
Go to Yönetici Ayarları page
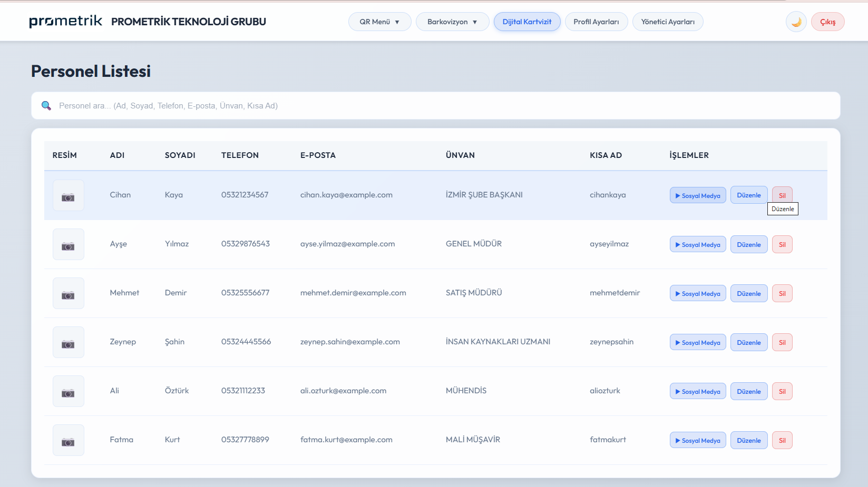(667, 22)
